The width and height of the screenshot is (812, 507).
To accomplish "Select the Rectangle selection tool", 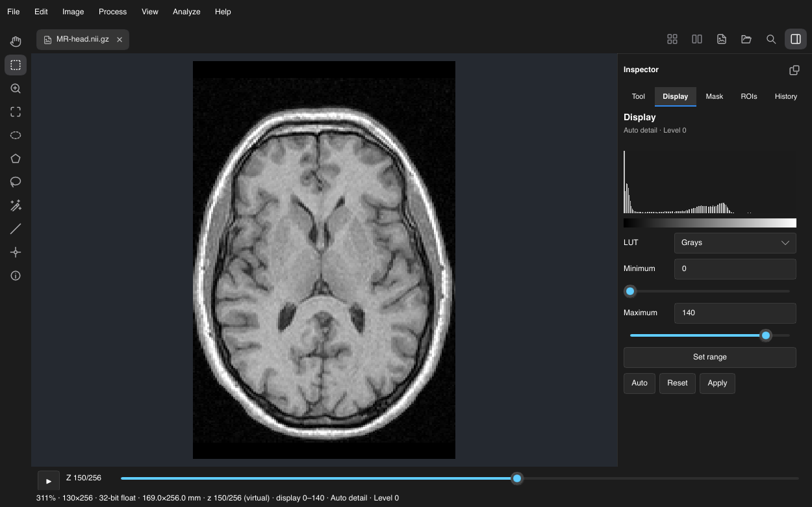I will point(16,65).
